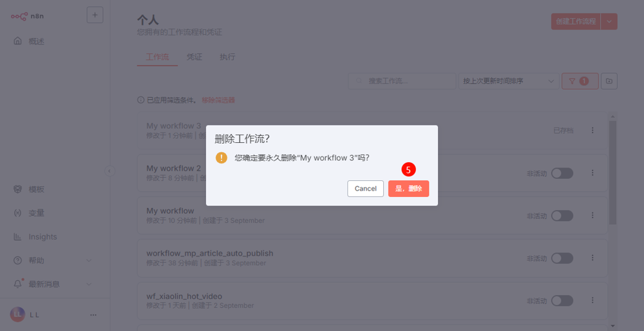Enable workflow_mp_article_auto_publish switch
Screen dimensions: 644x331
pos(562,258)
